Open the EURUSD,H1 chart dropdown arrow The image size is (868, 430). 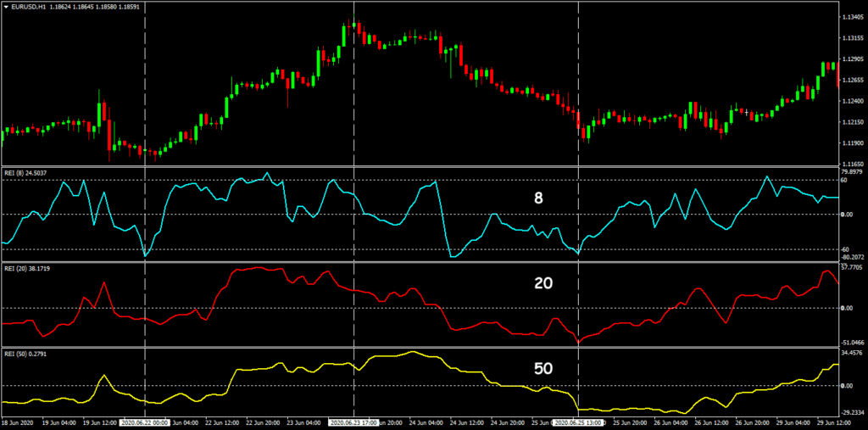coord(7,7)
